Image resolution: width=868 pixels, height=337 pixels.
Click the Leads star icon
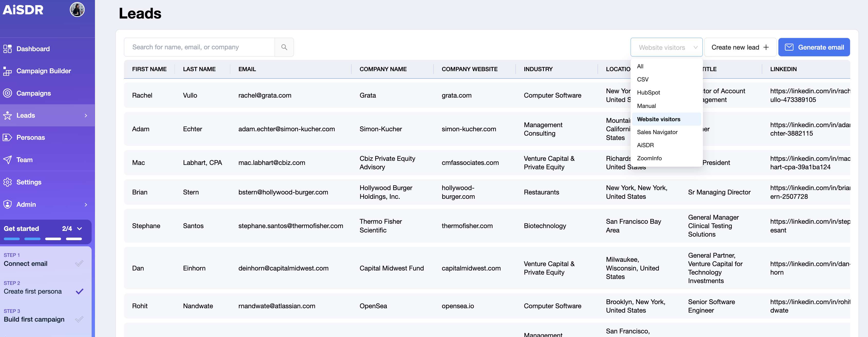tap(7, 115)
